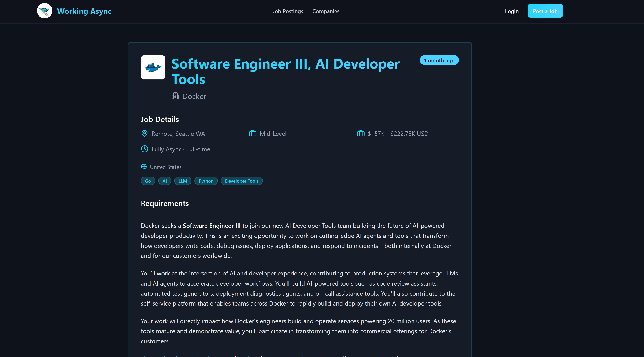Click the clock icon by Fully Async
Image resolution: width=644 pixels, height=357 pixels.
pos(145,149)
